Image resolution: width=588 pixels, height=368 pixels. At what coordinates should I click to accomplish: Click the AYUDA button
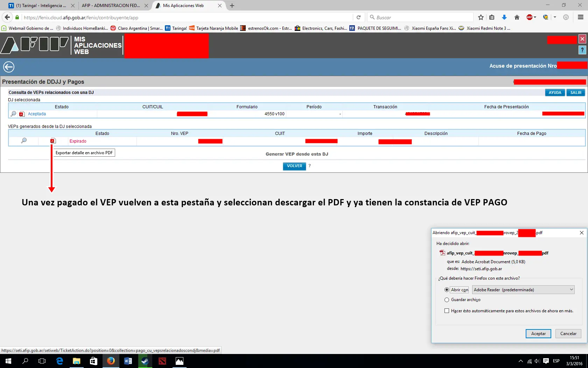click(555, 93)
